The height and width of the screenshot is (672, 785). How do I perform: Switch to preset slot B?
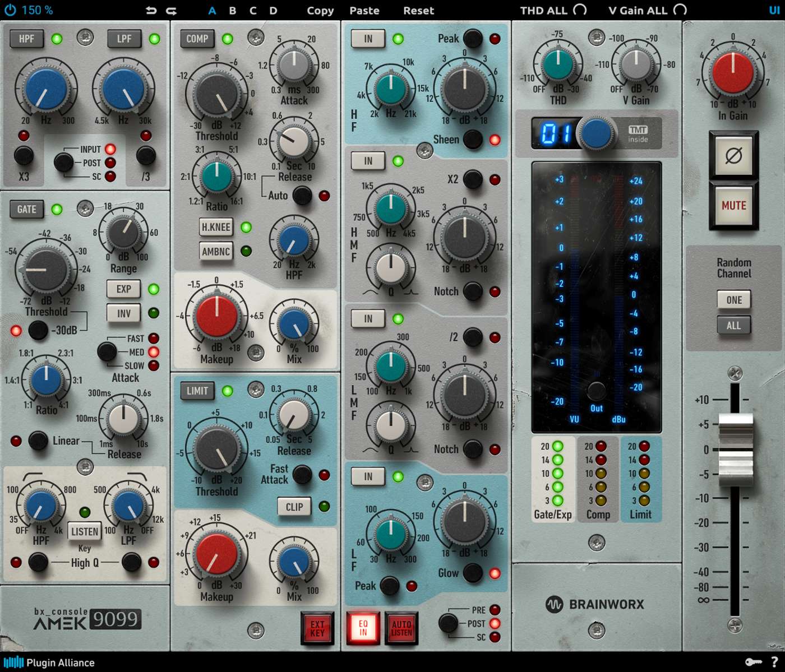click(x=232, y=11)
